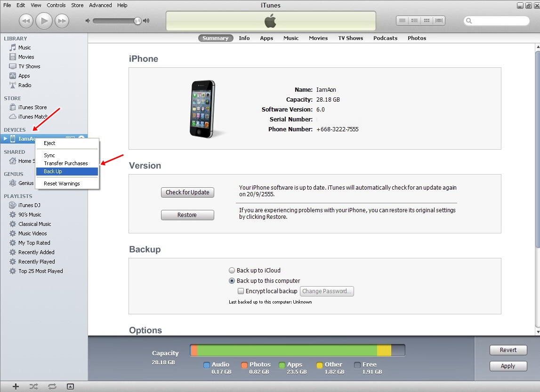Toggle repeat at bottom bar
The height and width of the screenshot is (392, 540).
(52, 386)
